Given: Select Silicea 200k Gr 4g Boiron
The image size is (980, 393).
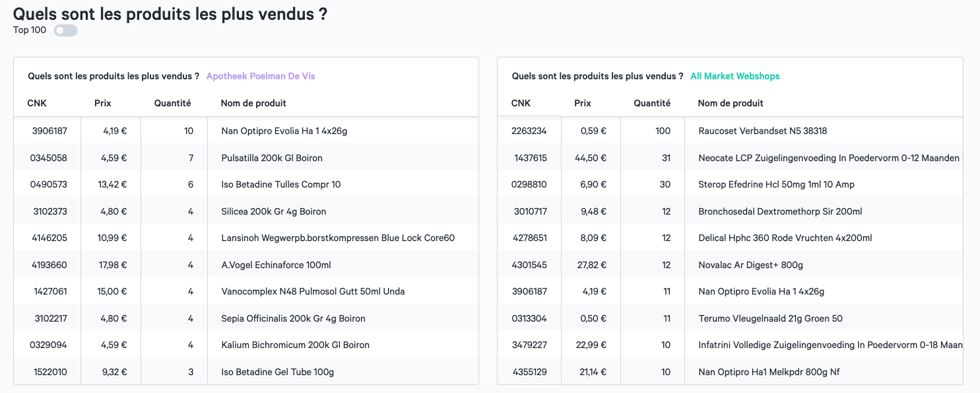Looking at the screenshot, I should (x=274, y=211).
